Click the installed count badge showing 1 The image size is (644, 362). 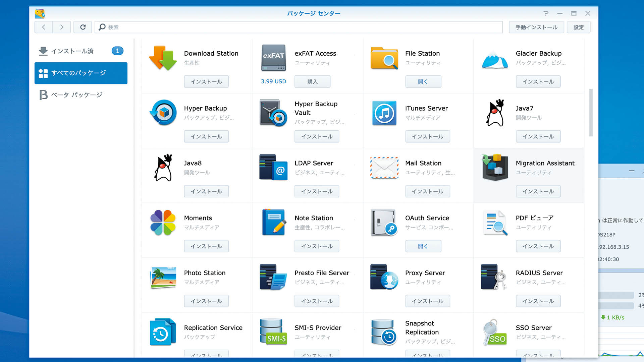[117, 51]
